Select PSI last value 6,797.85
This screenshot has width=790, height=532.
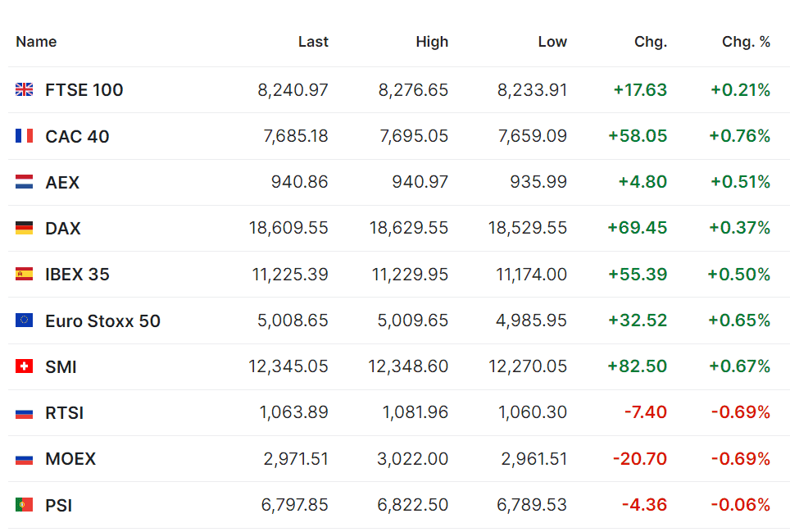point(295,505)
